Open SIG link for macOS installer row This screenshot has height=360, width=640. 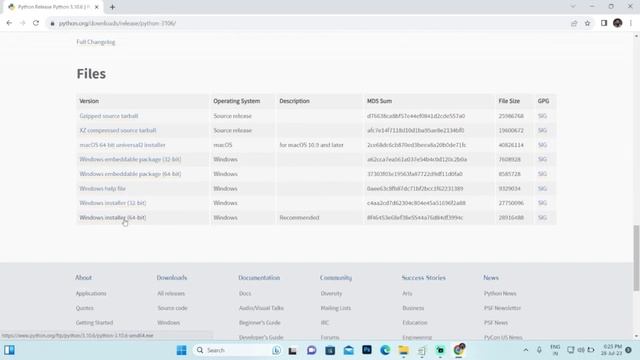542,145
